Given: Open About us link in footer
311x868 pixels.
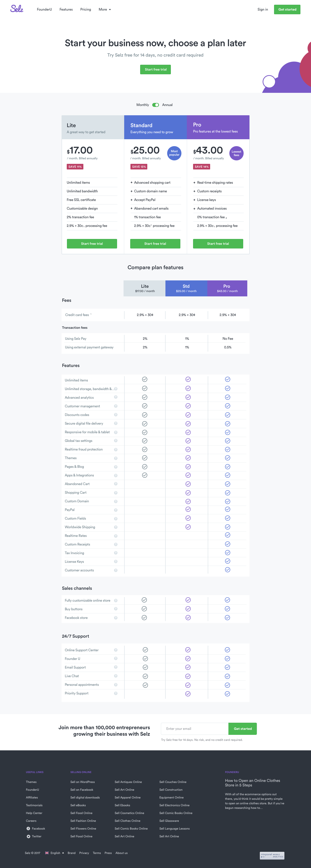Looking at the screenshot, I should [122, 853].
